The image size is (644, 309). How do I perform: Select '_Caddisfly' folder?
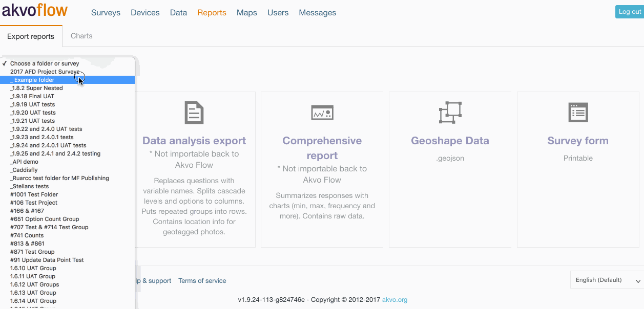68,170
